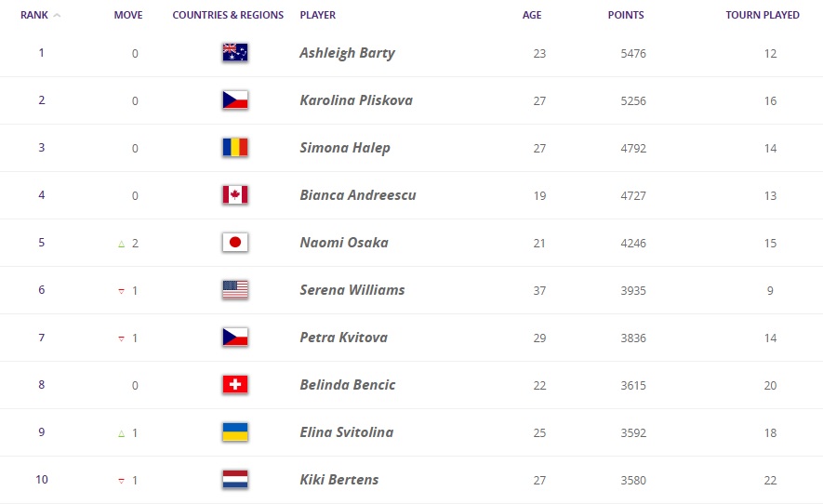Click the Australian flag icon
This screenshot has width=823, height=504.
tap(234, 52)
